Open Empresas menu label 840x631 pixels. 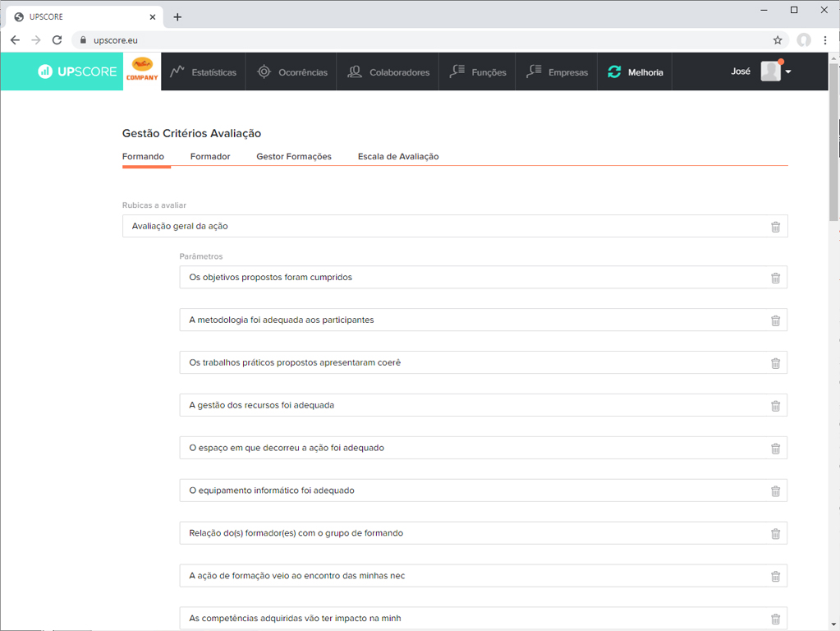[x=568, y=72]
